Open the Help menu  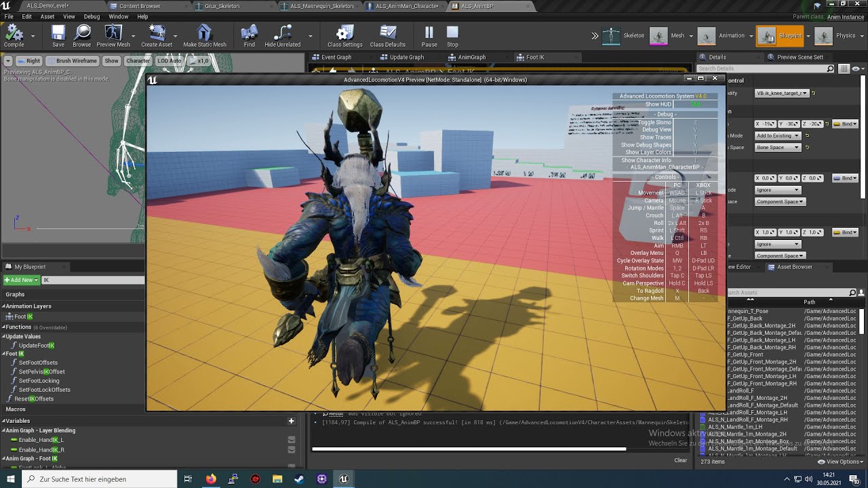(142, 16)
